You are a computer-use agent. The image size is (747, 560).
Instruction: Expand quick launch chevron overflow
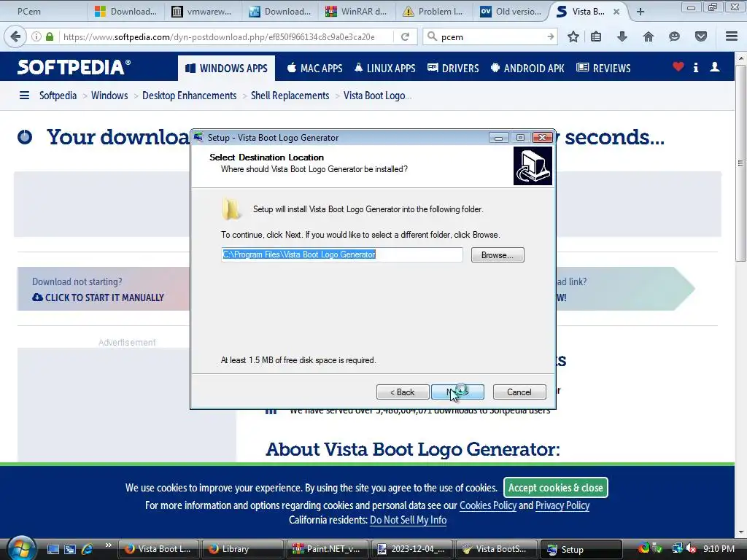tap(109, 545)
